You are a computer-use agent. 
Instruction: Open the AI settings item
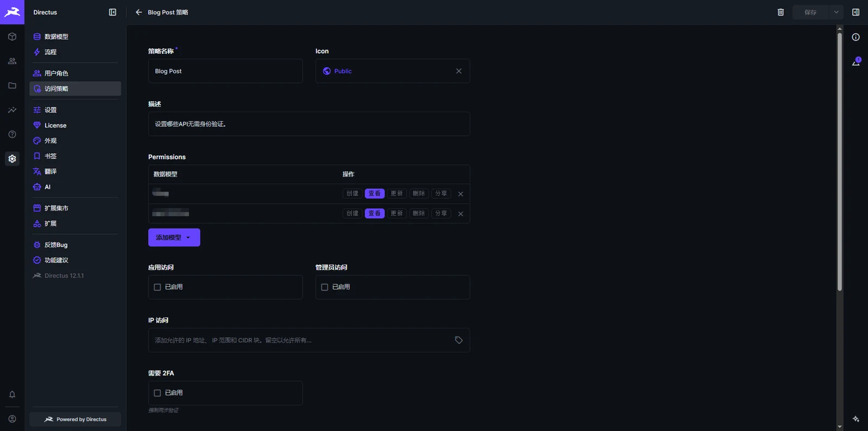pos(75,187)
